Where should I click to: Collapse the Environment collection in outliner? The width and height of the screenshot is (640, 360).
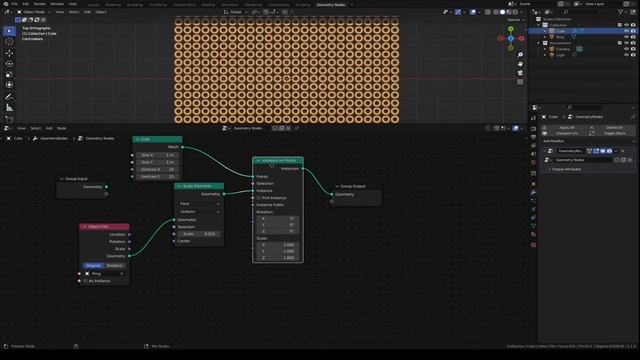pyautogui.click(x=539, y=43)
